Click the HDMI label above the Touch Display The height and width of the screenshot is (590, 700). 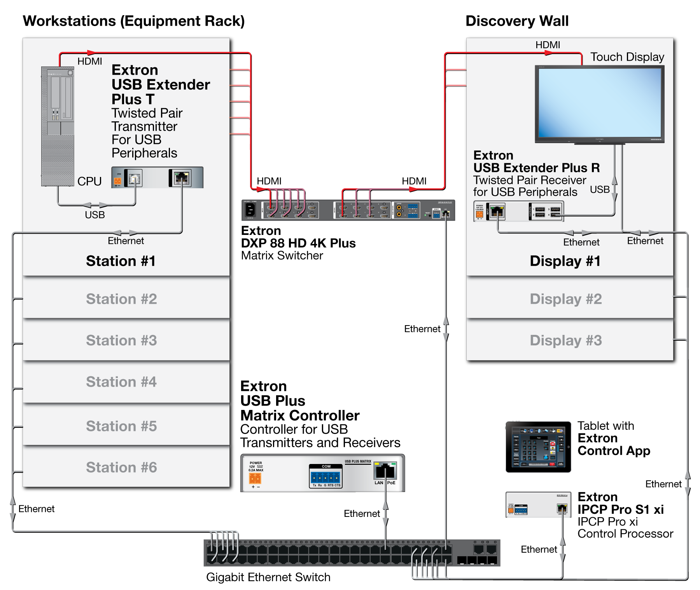pos(548,45)
